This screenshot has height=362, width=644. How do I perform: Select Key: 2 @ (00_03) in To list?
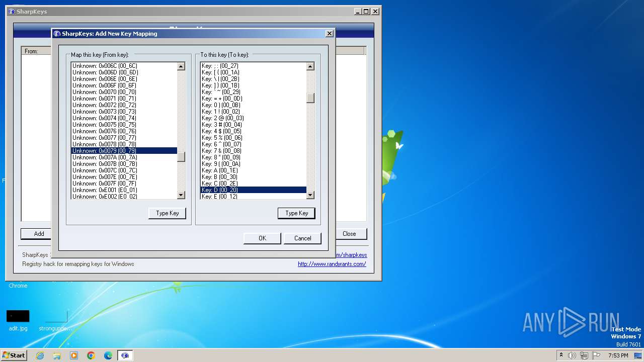(253, 118)
